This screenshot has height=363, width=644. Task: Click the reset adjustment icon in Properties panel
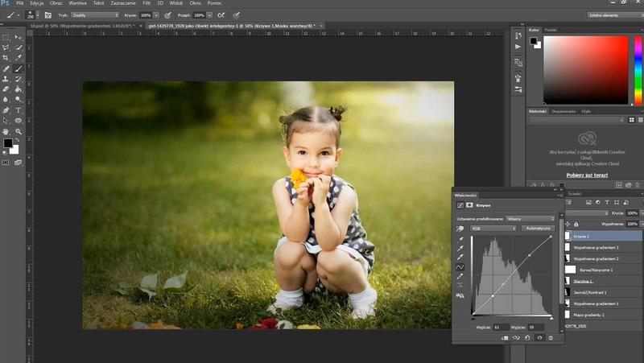[528, 338]
